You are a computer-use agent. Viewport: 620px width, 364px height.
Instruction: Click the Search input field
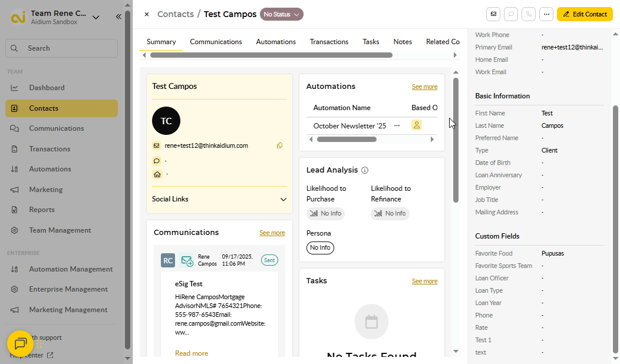coord(62,48)
